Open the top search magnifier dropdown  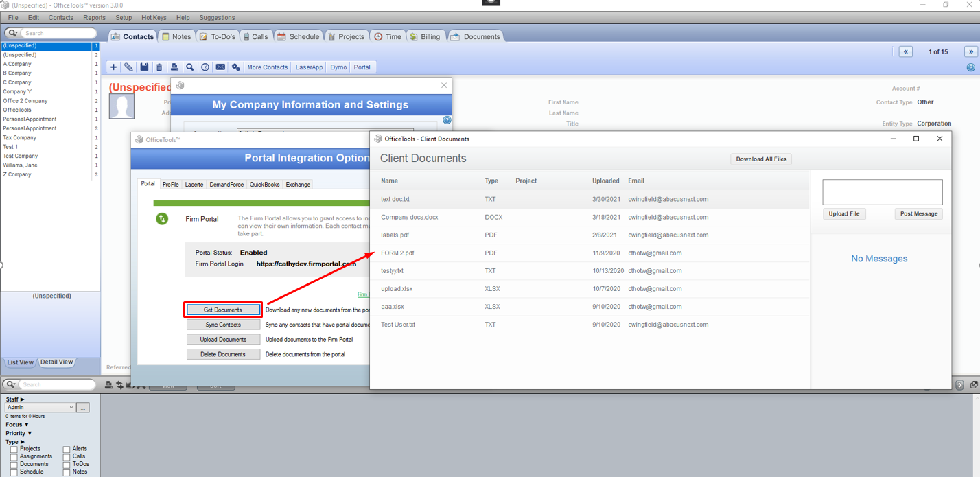pos(12,33)
